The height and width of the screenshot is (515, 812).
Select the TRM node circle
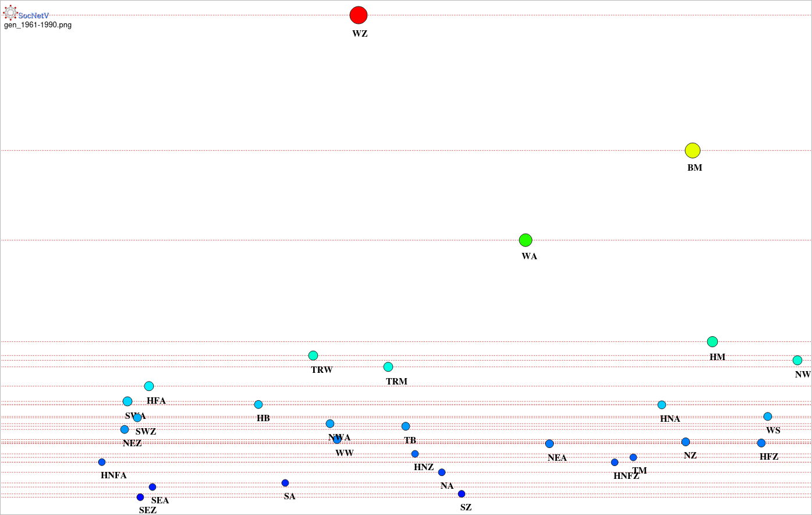[x=388, y=367]
